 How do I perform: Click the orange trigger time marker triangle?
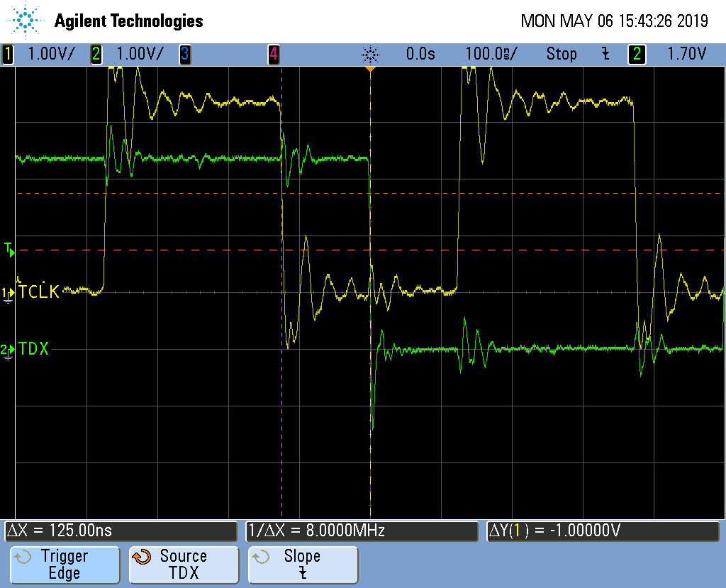click(x=369, y=70)
